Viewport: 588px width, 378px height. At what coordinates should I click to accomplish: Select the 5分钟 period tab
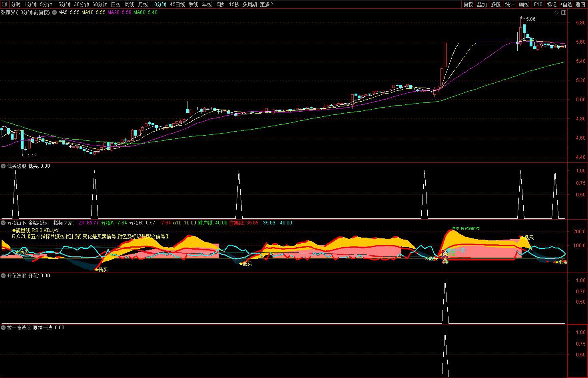(x=46, y=4)
